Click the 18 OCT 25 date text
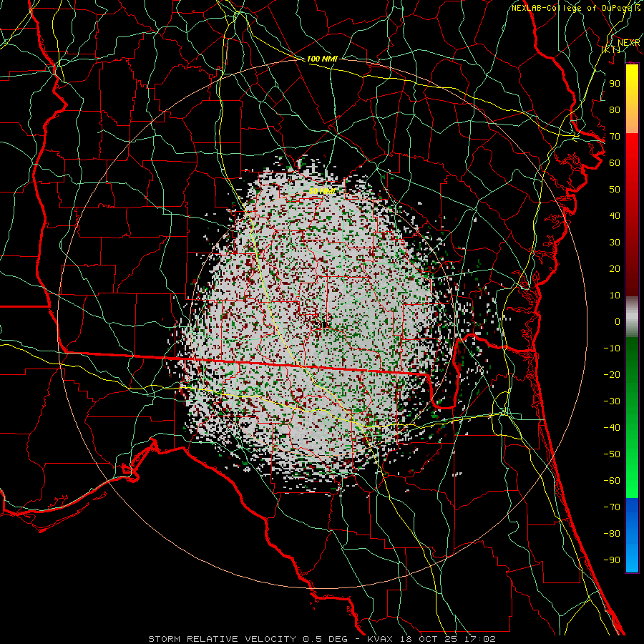The width and height of the screenshot is (644, 644). (x=429, y=639)
